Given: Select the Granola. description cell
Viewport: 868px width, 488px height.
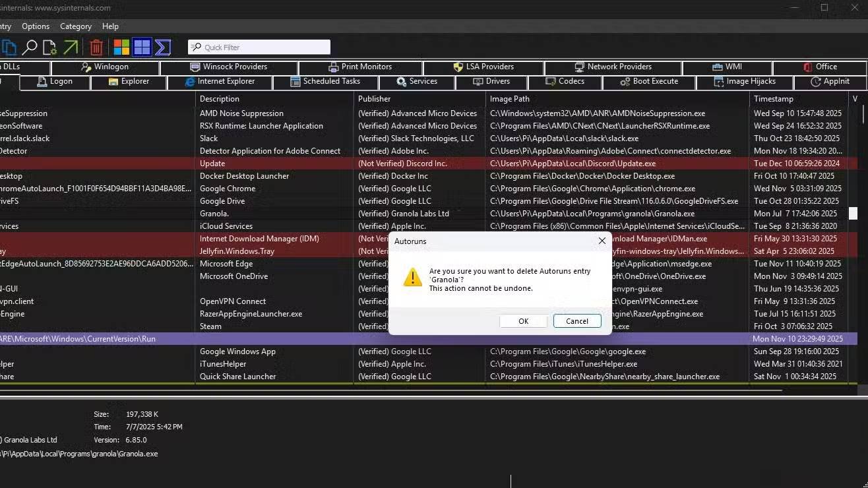Looking at the screenshot, I should pyautogui.click(x=214, y=214).
